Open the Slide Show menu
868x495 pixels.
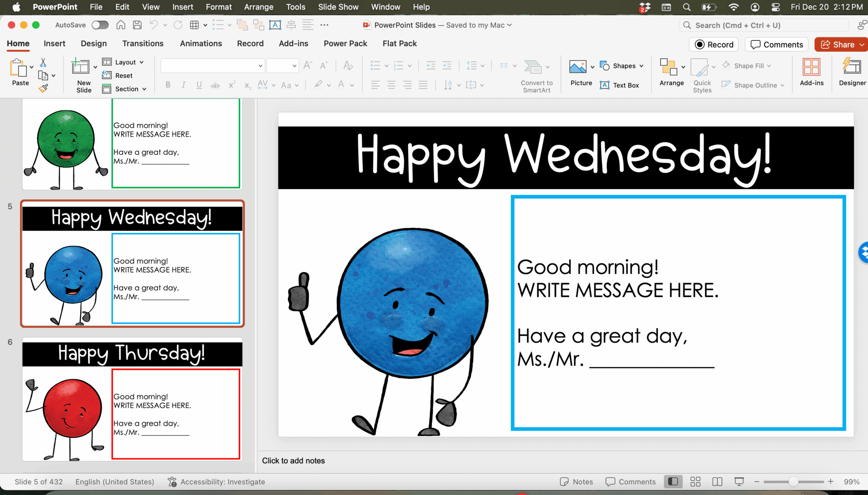click(338, 7)
